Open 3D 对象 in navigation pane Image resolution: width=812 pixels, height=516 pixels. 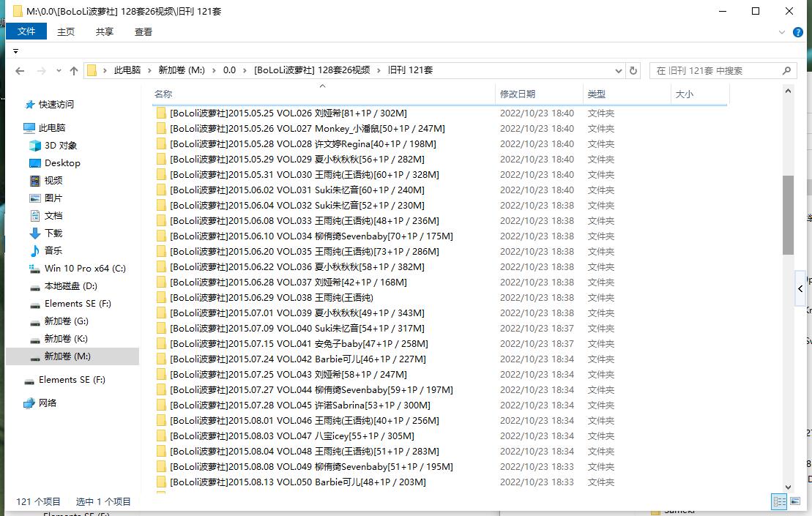click(61, 146)
